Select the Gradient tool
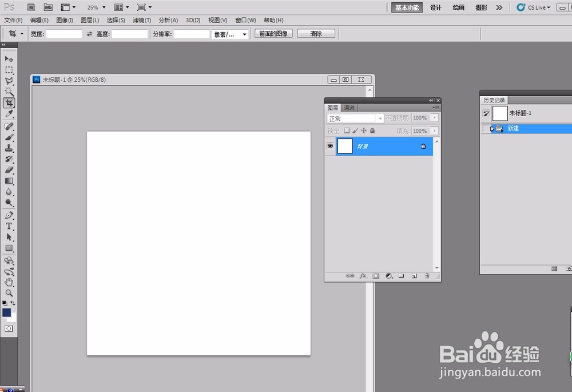The height and width of the screenshot is (392, 572). [9, 181]
